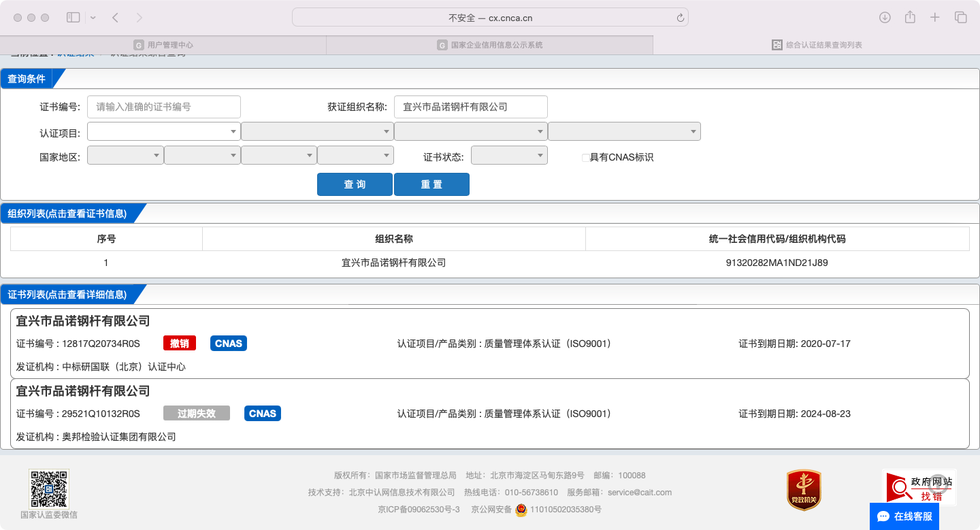This screenshot has height=530, width=980.
Task: Open the third 认证项目 dropdown
Action: [x=471, y=131]
